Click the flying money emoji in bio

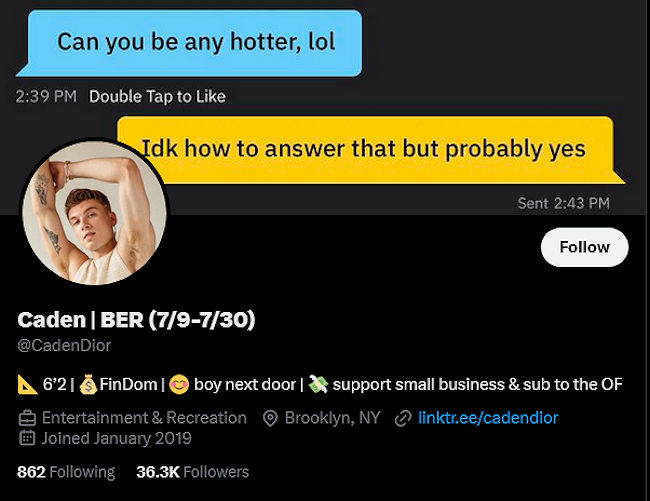click(318, 384)
